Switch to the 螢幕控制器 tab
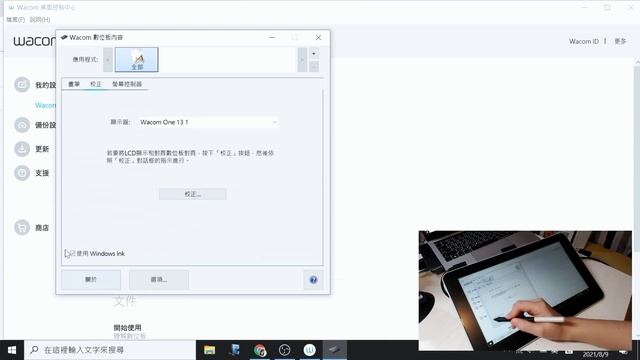This screenshot has height=360, width=640. coord(127,84)
